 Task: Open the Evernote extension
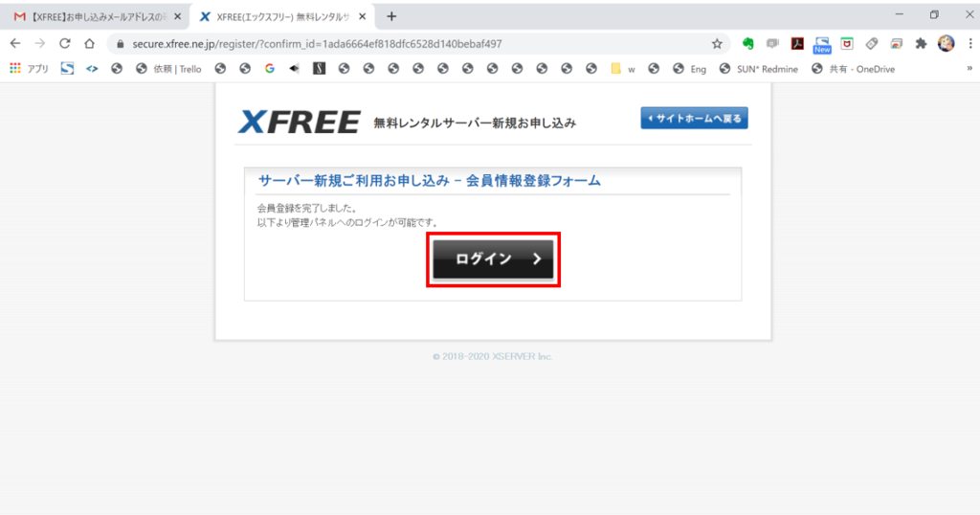point(747,43)
